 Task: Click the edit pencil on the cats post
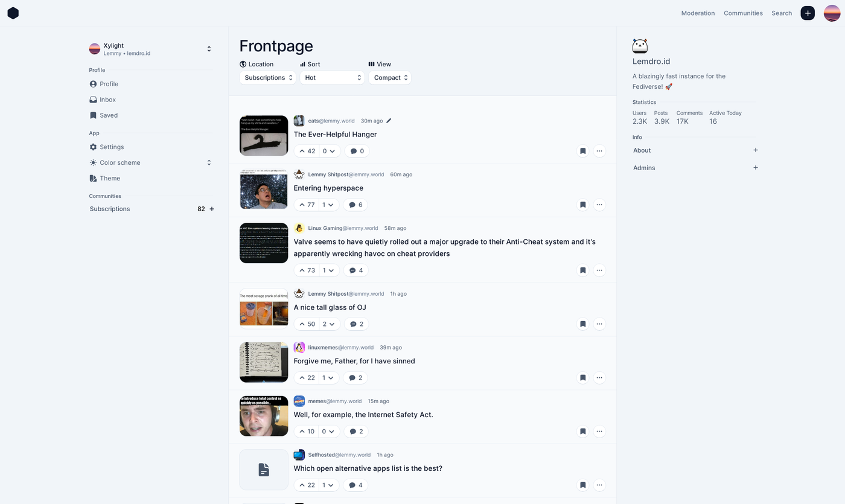point(389,121)
